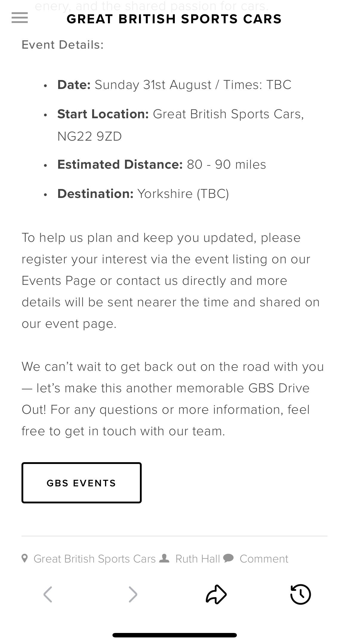Go back using the left chevron

click(x=48, y=594)
